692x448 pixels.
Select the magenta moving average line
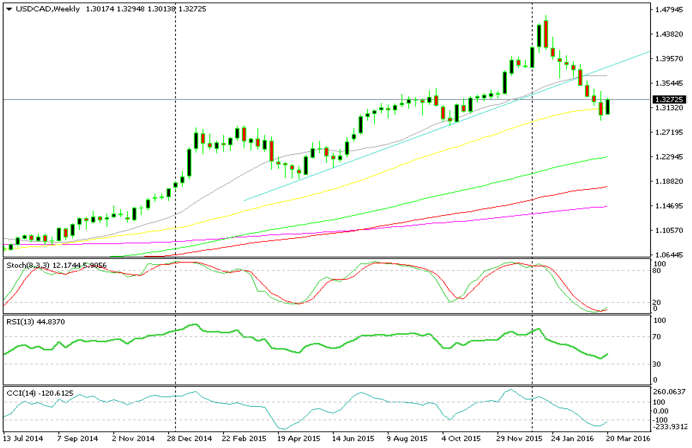353,231
